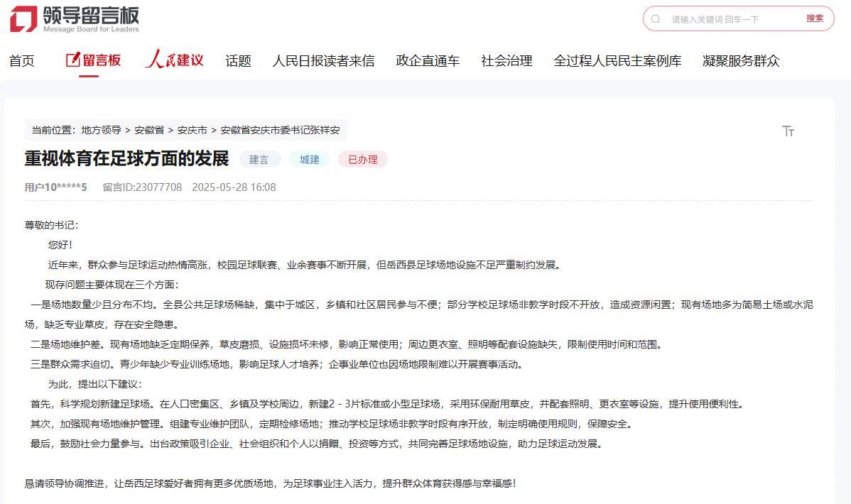The width and height of the screenshot is (851, 504).
Task: Click the paragraph starting 最后，鼓励社会力量参与
Action: point(317,444)
